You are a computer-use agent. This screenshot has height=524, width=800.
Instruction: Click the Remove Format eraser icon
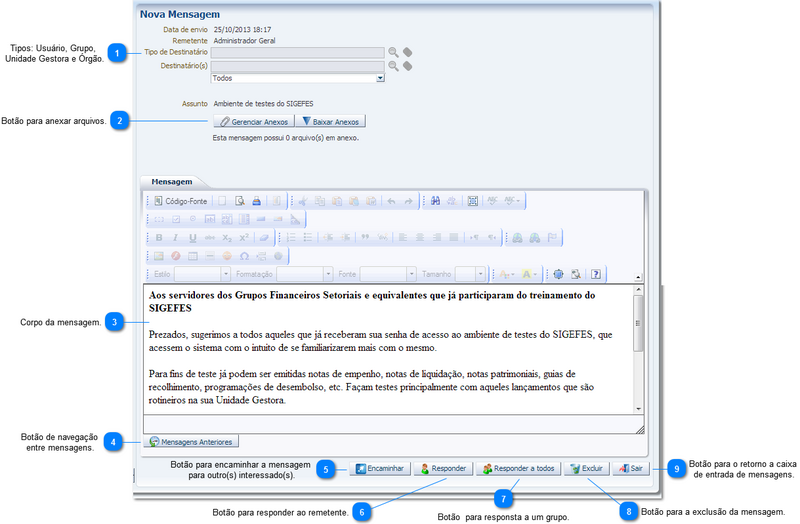[264, 238]
